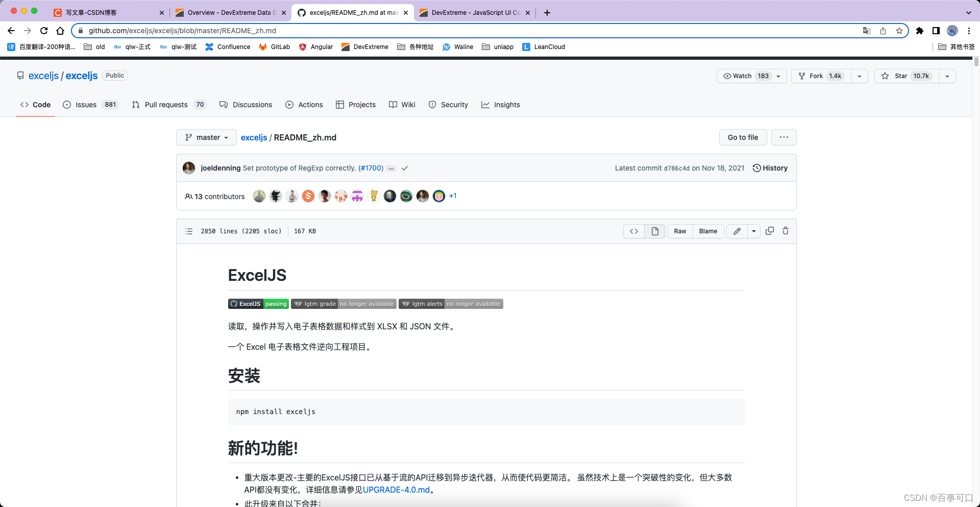
Task: Close the exceljs README_zh.md tab
Action: pyautogui.click(x=406, y=13)
